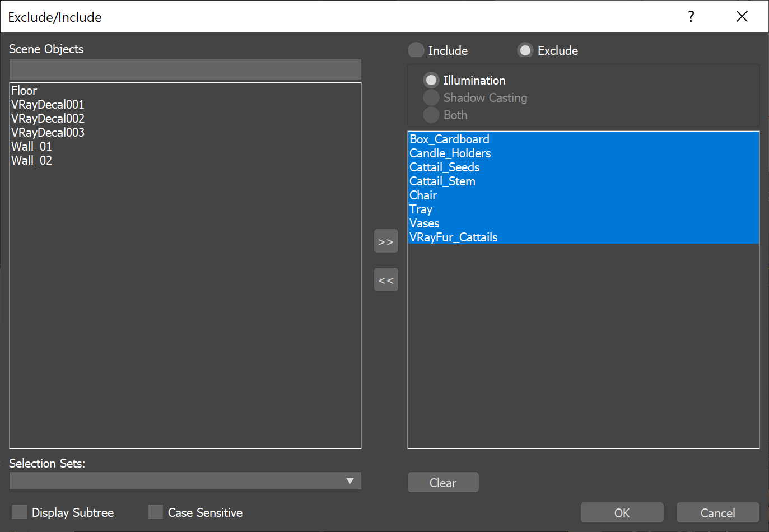The height and width of the screenshot is (532, 769).
Task: Open the help question mark button
Action: [691, 17]
